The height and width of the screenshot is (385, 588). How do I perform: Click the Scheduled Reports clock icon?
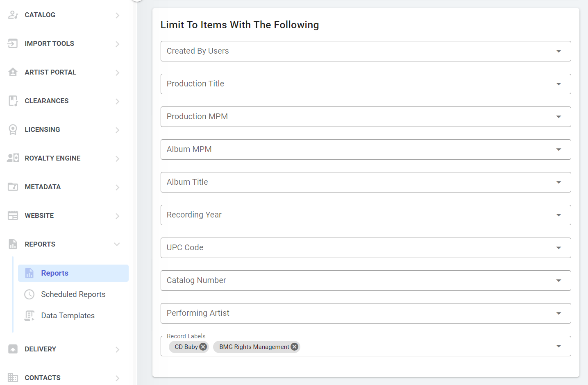coord(30,294)
